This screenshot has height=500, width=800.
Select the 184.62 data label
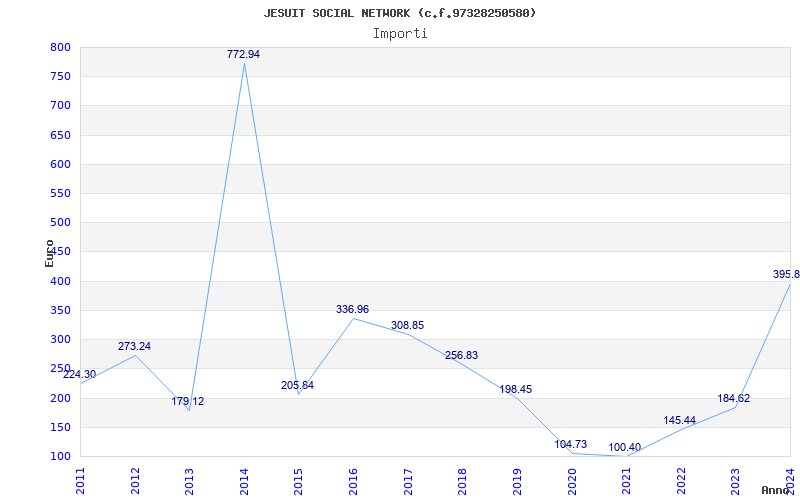pos(734,398)
